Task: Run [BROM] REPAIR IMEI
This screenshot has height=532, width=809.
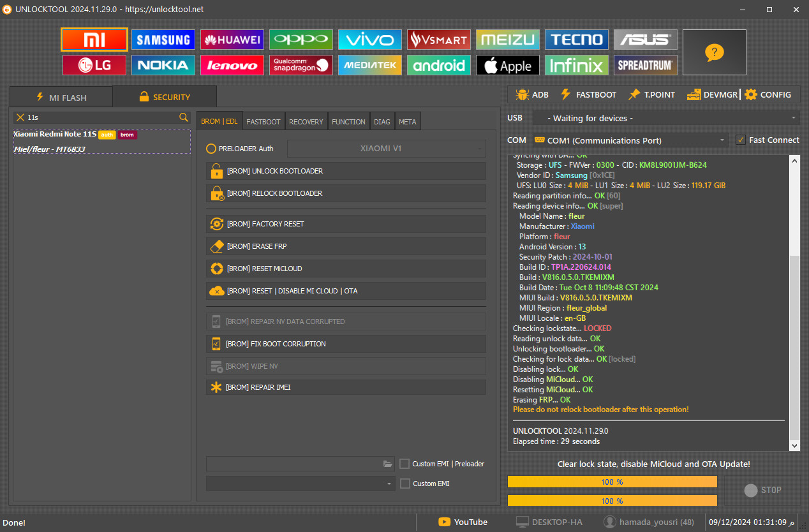Action: click(346, 387)
